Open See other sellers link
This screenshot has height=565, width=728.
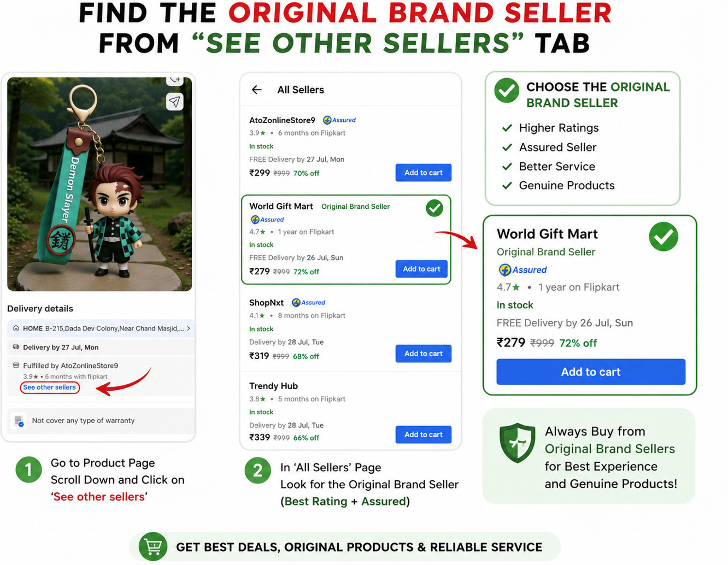click(50, 387)
